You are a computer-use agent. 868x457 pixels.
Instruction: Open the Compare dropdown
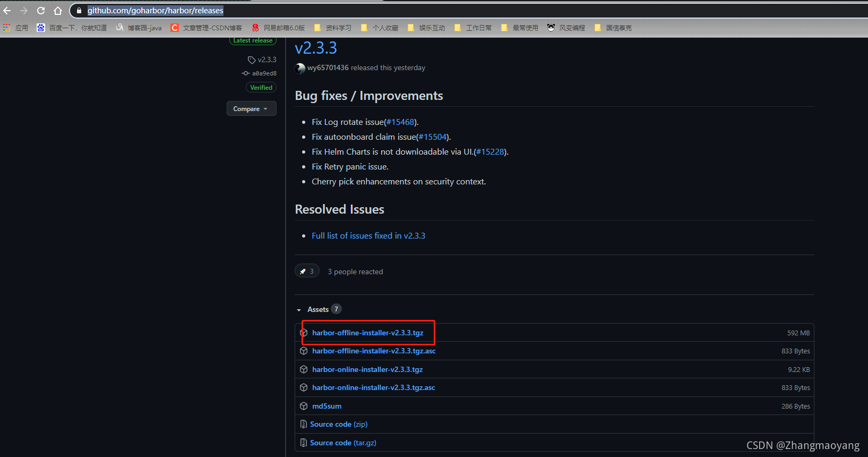(252, 108)
